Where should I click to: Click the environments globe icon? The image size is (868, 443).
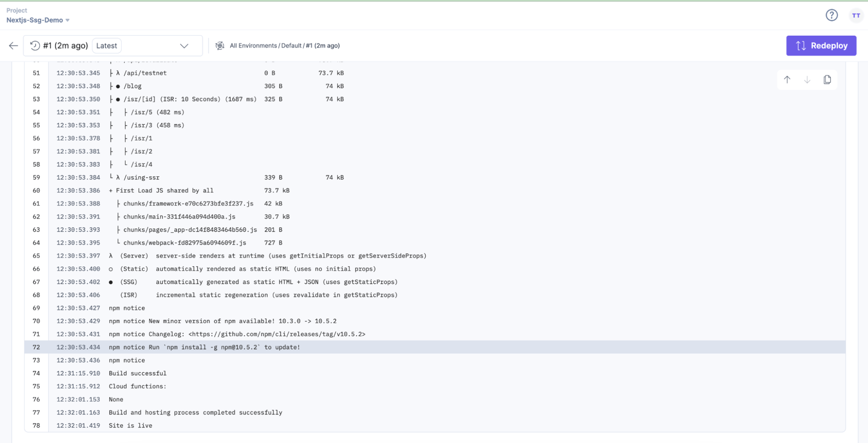point(220,45)
